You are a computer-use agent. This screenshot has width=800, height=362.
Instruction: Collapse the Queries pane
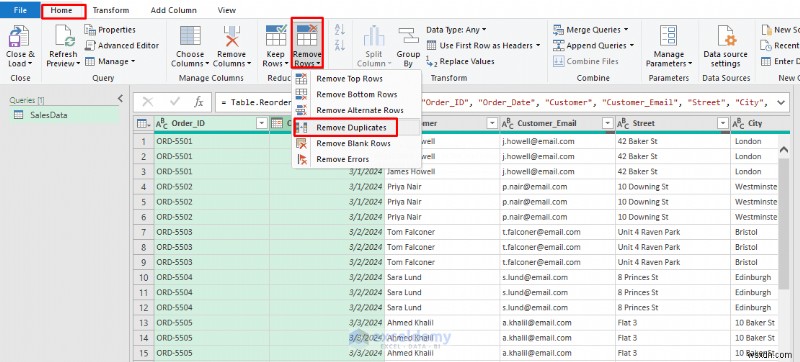tap(120, 98)
